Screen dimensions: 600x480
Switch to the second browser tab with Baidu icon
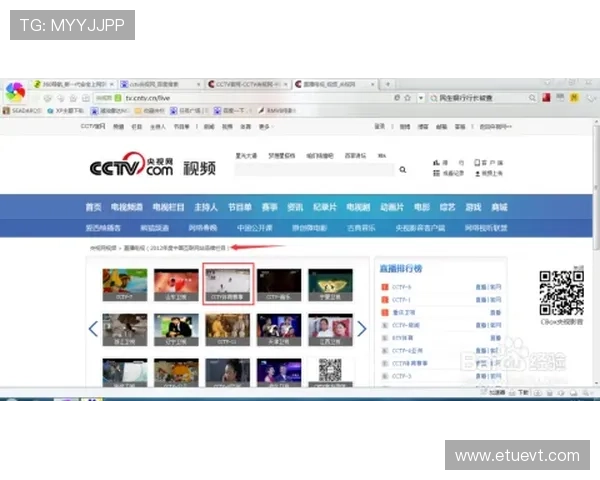[161, 84]
